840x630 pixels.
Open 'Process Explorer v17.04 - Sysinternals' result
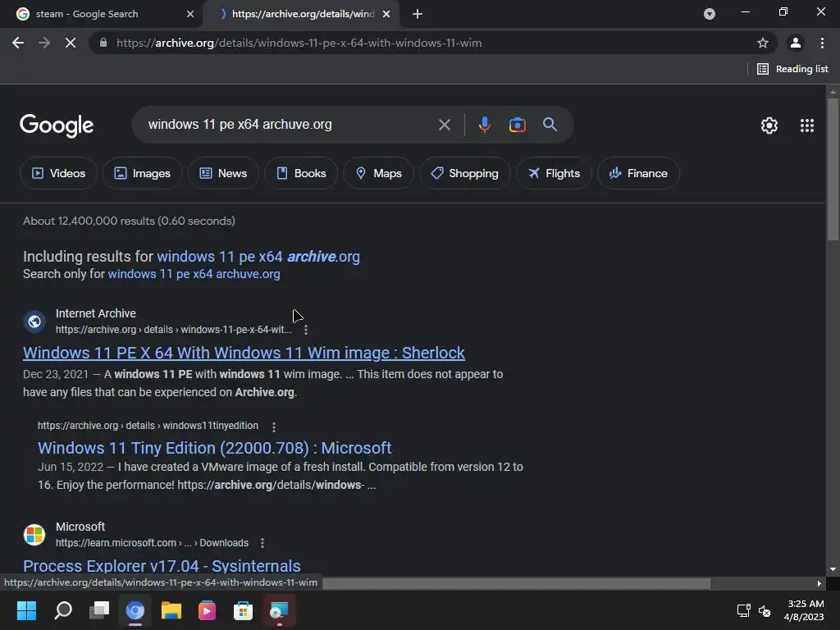[162, 566]
